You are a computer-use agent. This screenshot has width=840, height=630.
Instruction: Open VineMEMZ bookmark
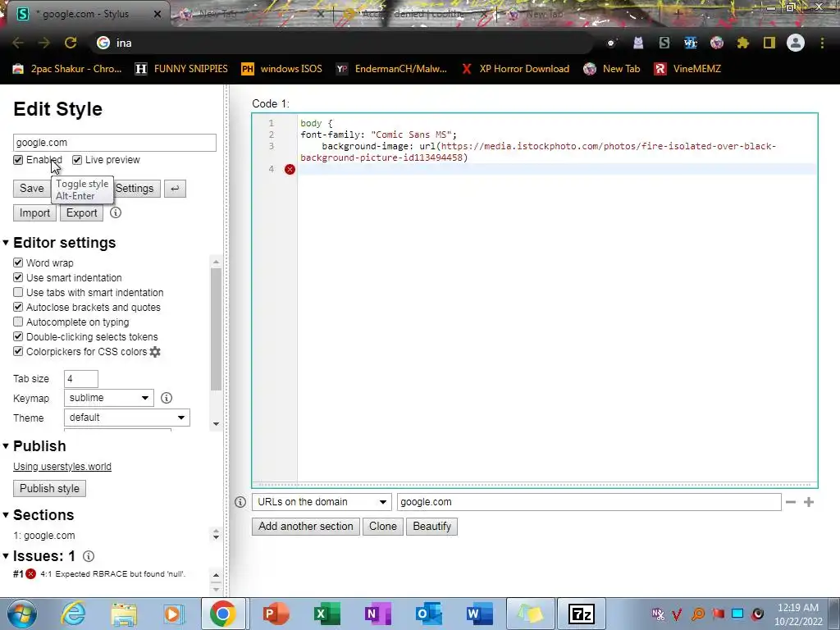[688, 69]
